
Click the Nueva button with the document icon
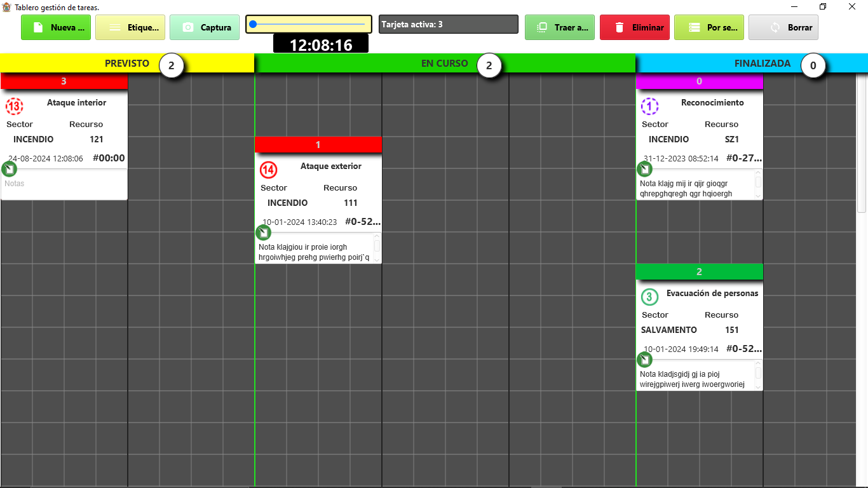(x=56, y=28)
